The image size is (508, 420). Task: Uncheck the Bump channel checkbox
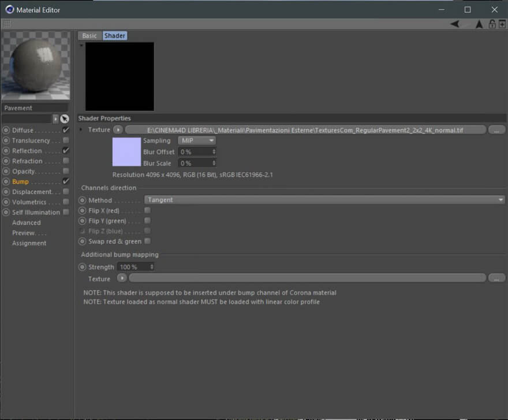coord(66,181)
